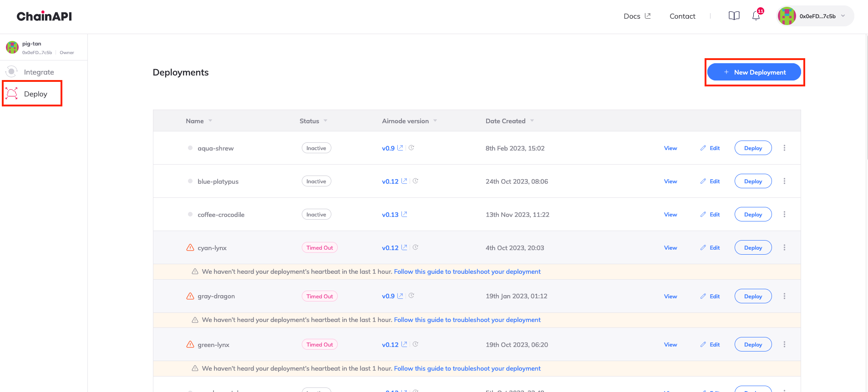The height and width of the screenshot is (392, 868).
Task: Open the troubleshoot guide link under gray-dragon
Action: click(467, 320)
